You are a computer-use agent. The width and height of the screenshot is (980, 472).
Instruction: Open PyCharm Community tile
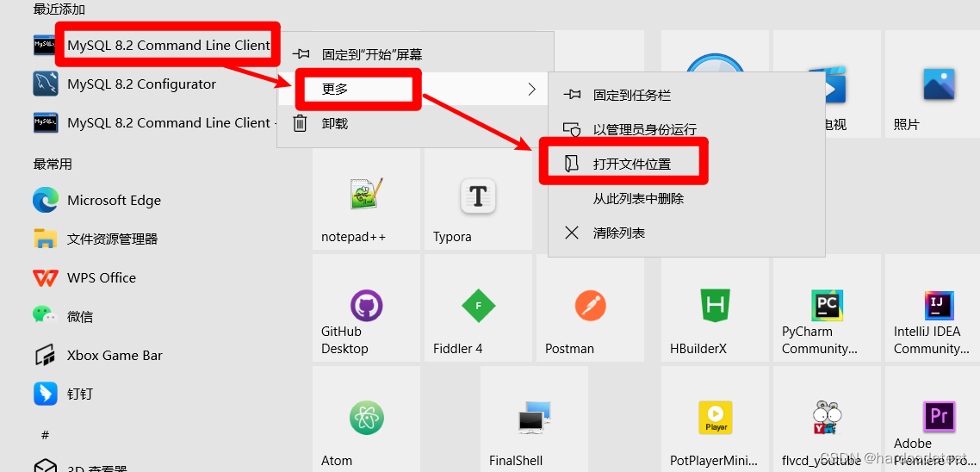[x=827, y=307]
